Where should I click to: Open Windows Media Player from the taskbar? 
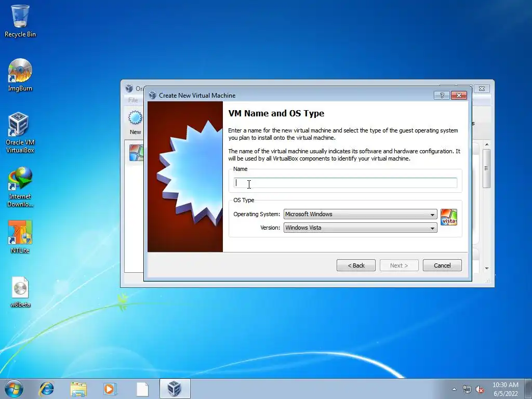110,389
